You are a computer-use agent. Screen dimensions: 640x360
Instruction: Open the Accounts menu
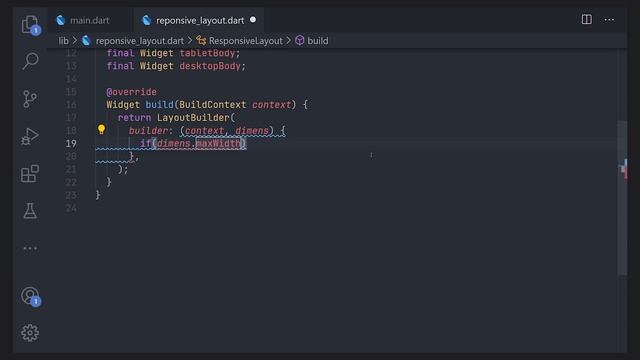click(x=30, y=296)
